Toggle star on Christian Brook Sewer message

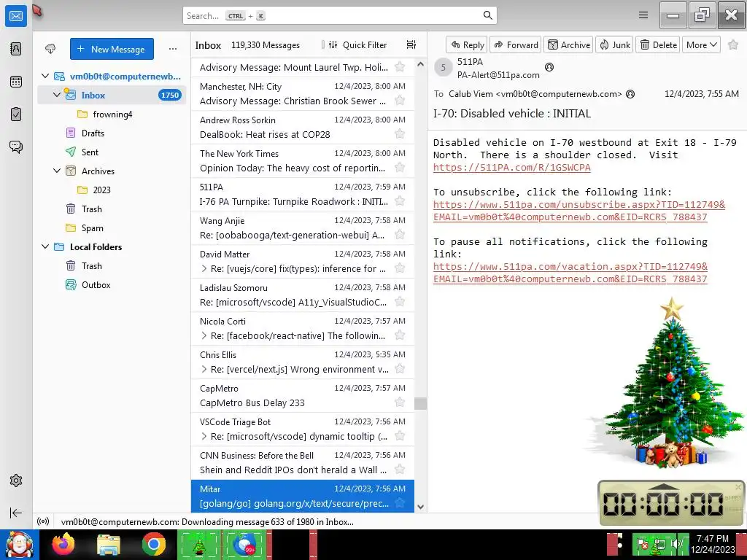(x=400, y=101)
